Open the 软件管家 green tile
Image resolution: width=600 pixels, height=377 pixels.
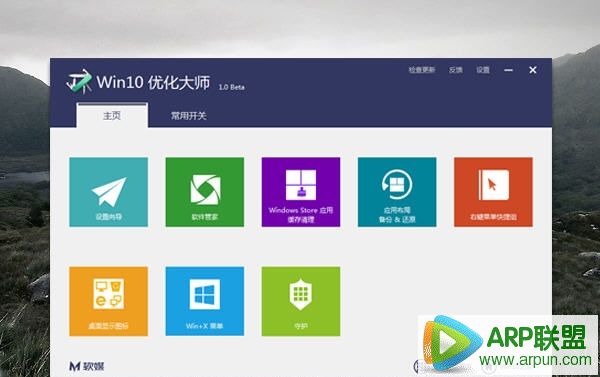click(x=205, y=192)
